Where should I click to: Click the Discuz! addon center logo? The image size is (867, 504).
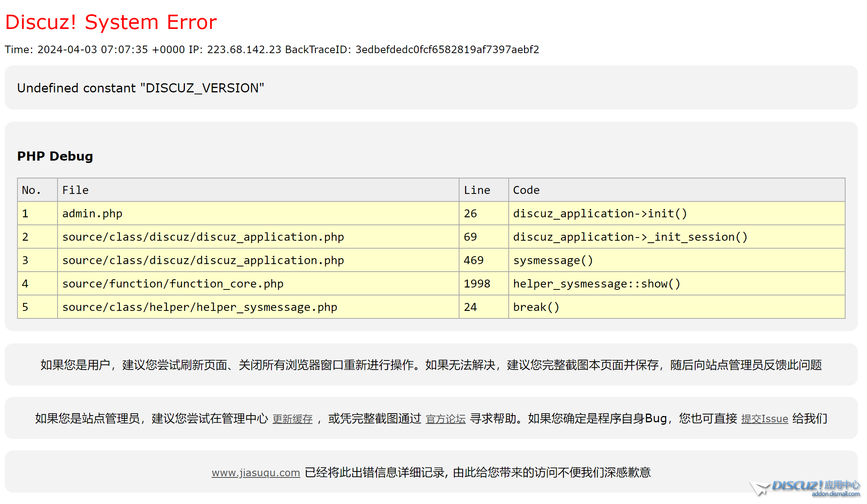coord(805,488)
